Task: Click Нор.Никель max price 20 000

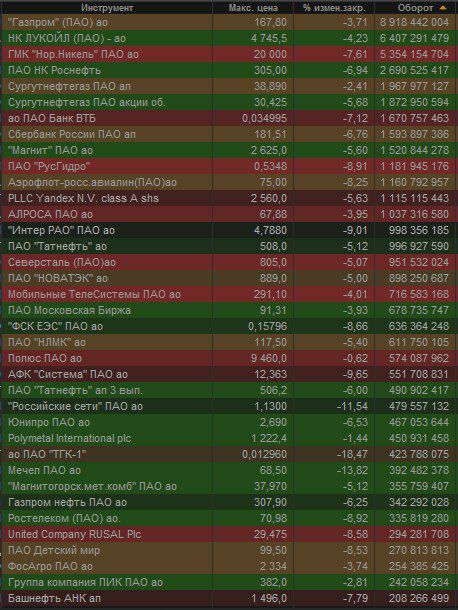Action: pos(270,54)
